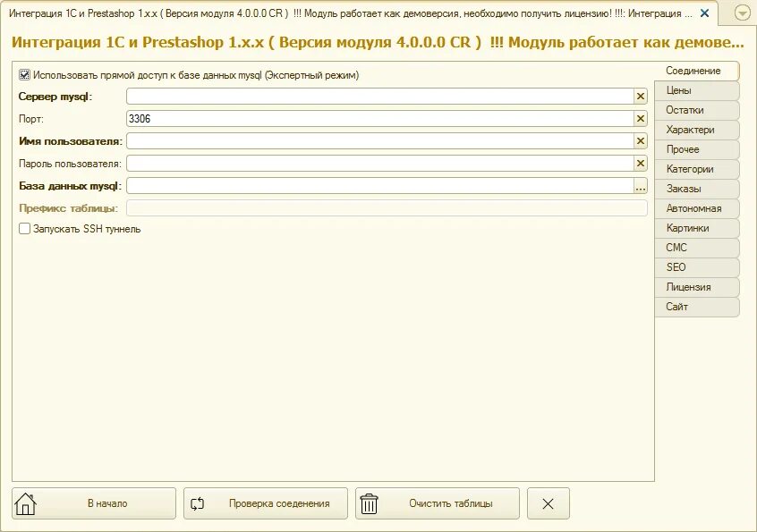Focus the Имя пользователя input field
The width and height of the screenshot is (757, 532).
point(380,141)
